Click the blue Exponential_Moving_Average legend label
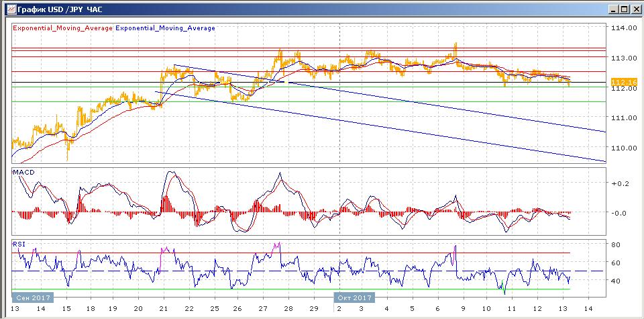Viewport: 644px width, 319px height. pyautogui.click(x=166, y=28)
